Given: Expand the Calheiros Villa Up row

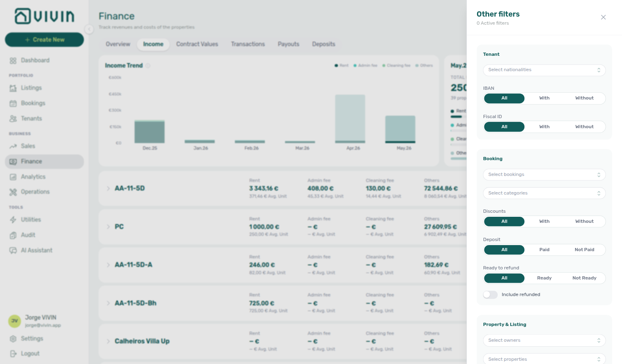Looking at the screenshot, I should click(x=108, y=341).
